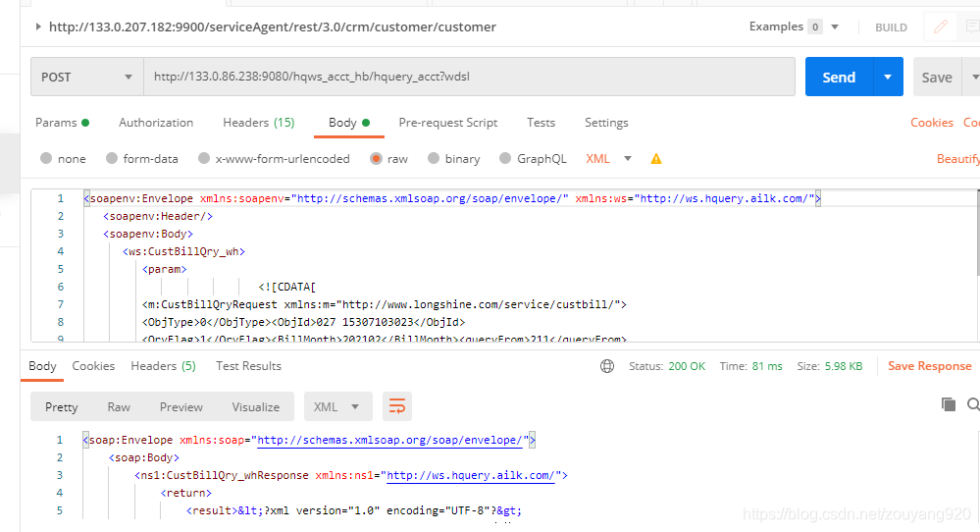Screen dimensions: 980x532
Task: Click the soap:Body line in response
Action: click(x=144, y=457)
